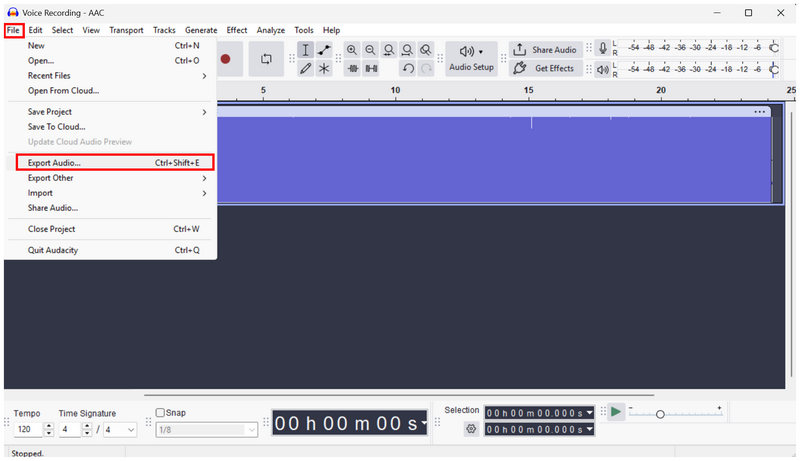Open the View menu
This screenshot has height=461, width=800.
[91, 30]
